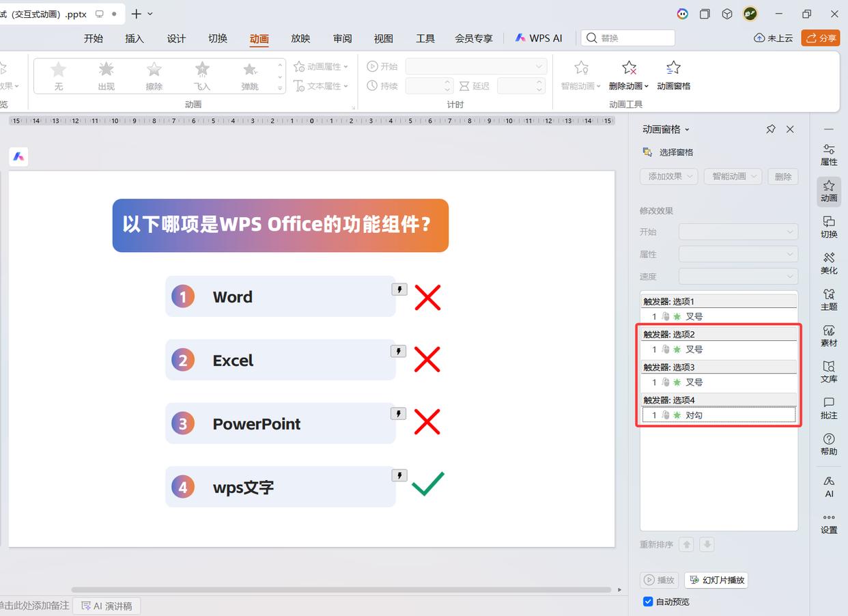Screen dimensions: 848x616
Task: Click trigger lightning icon beside Word option
Action: click(x=399, y=290)
